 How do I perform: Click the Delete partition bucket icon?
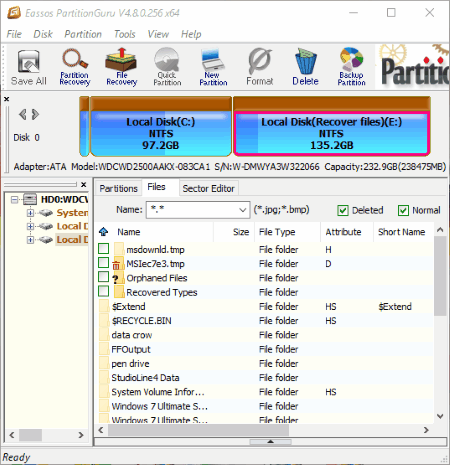[305, 67]
